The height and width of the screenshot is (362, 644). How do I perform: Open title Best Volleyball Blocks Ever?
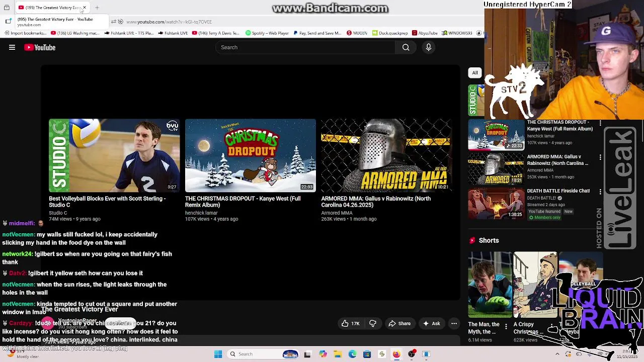click(x=107, y=202)
